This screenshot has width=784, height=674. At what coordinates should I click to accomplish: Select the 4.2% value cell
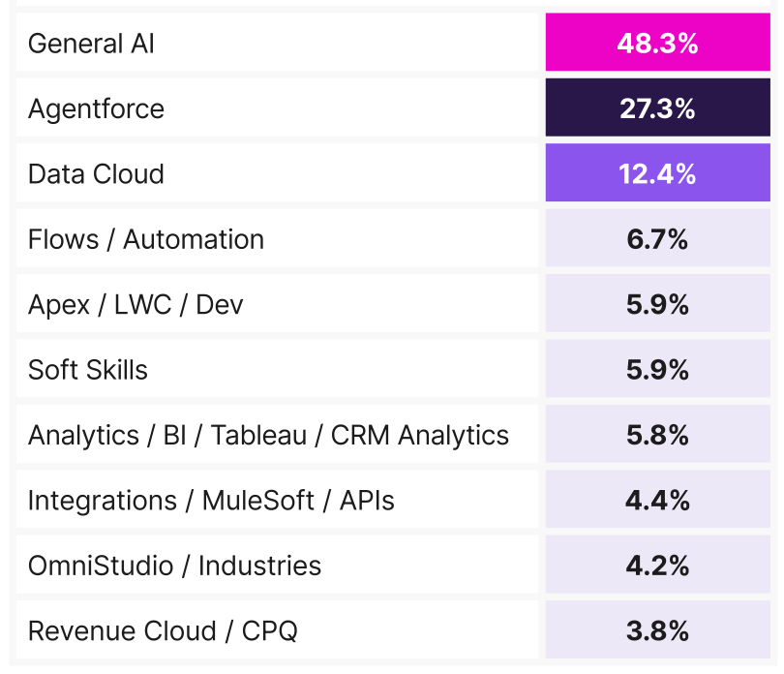pyautogui.click(x=657, y=566)
